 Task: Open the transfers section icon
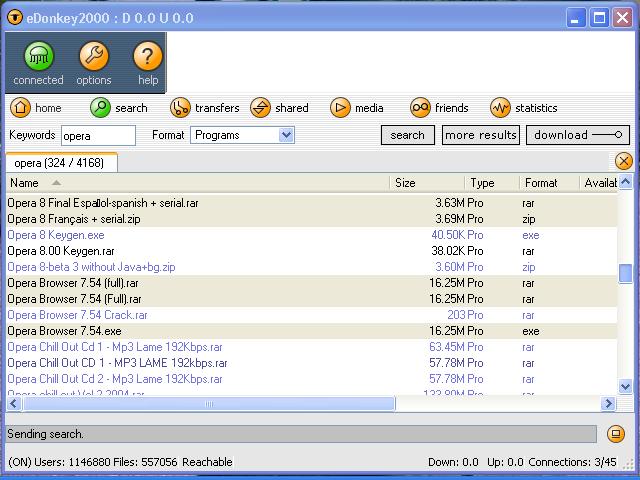180,108
